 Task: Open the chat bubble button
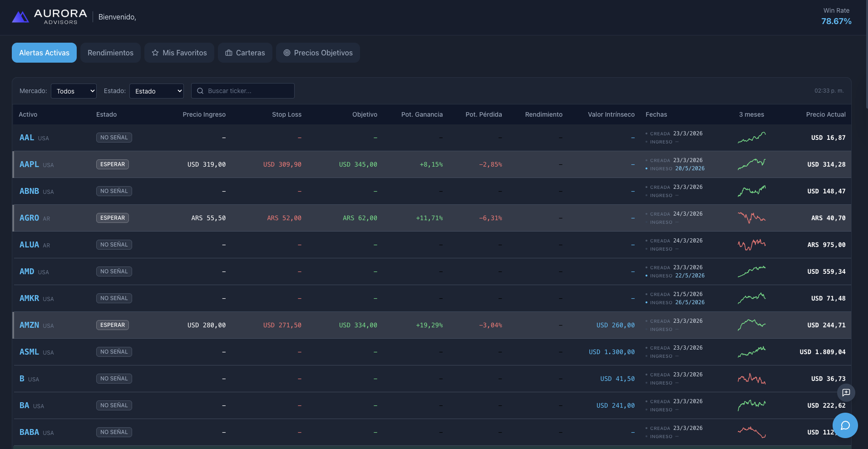[x=845, y=425]
